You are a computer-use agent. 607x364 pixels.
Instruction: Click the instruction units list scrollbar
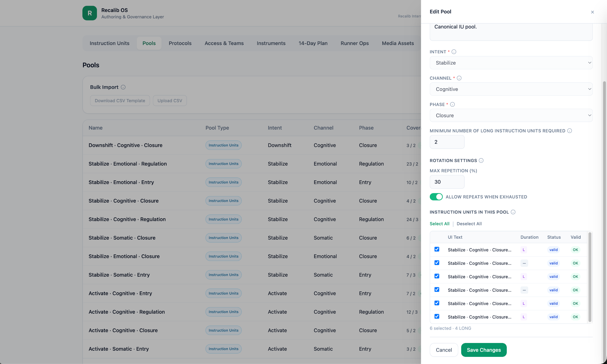pos(590,277)
